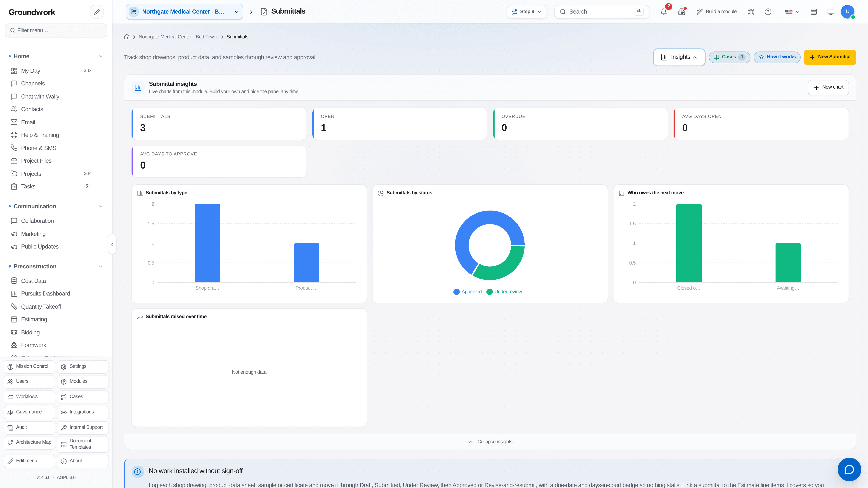
Task: Click the Bidding scales icon
Action: point(14,332)
